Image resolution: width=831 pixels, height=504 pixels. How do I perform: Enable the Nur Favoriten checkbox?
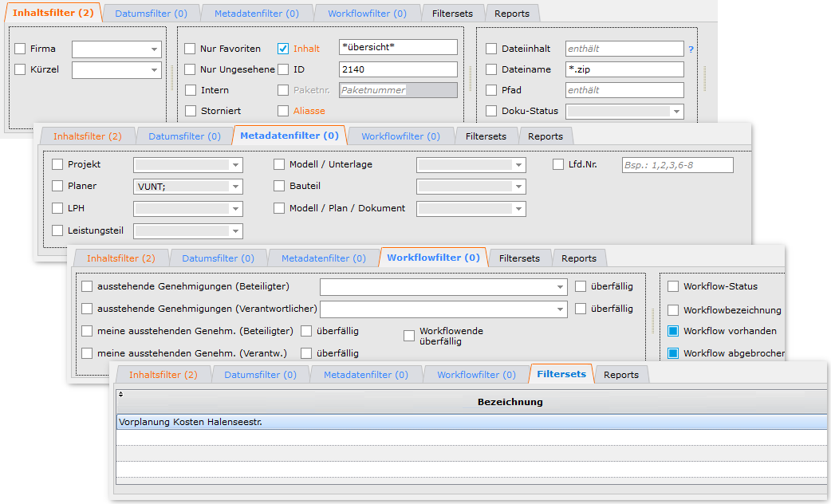pos(190,49)
